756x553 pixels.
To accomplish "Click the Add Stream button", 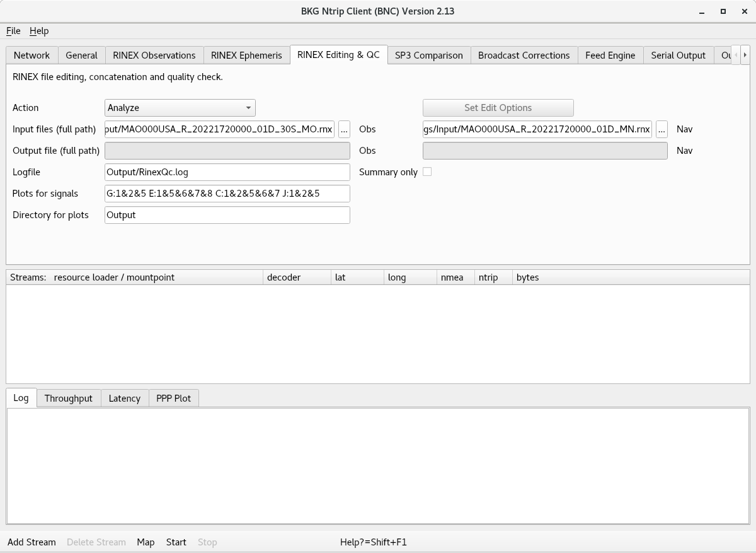I will 31,542.
